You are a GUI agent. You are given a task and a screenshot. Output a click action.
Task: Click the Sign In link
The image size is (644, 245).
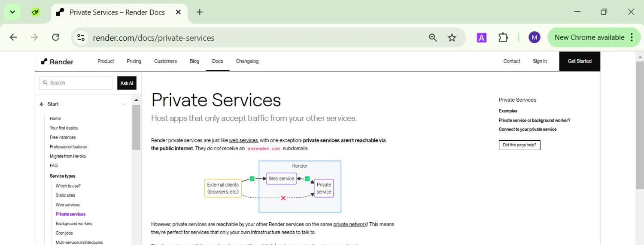[540, 61]
